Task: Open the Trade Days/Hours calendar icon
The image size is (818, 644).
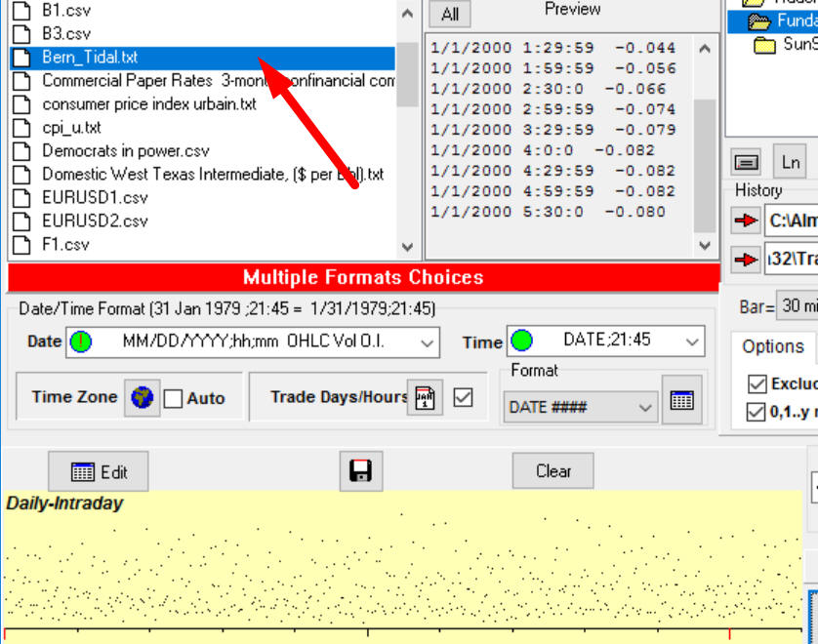Action: click(425, 397)
